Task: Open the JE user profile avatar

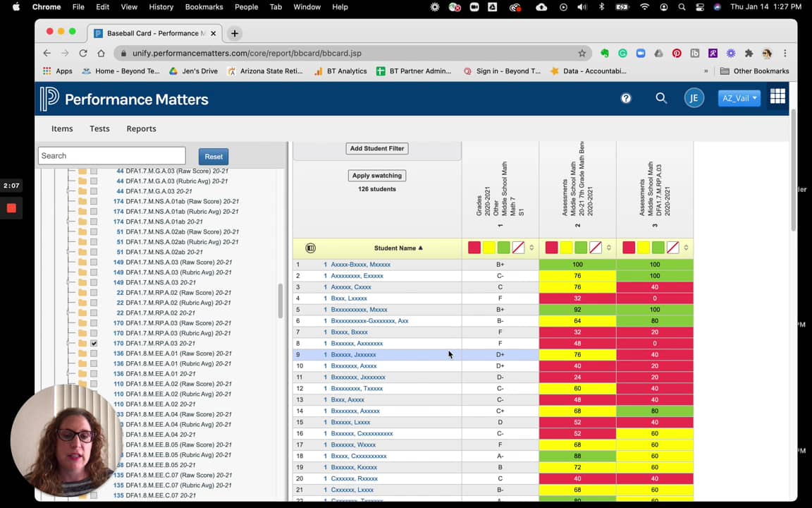Action: coord(694,98)
